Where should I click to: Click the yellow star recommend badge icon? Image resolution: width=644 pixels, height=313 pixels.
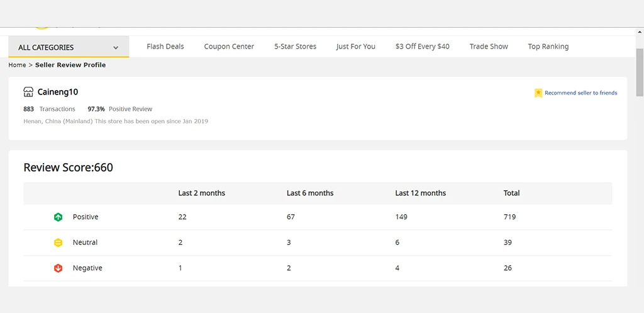coord(538,93)
